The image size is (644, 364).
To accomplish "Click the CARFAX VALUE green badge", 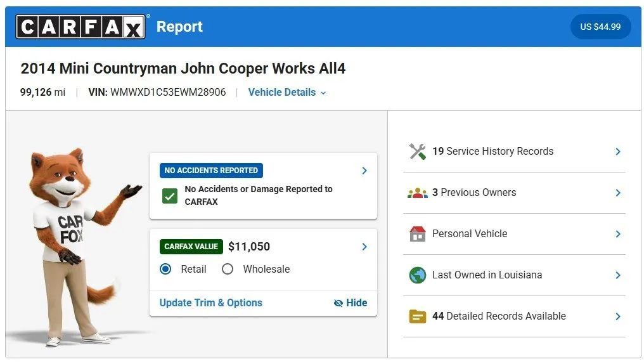I will click(x=191, y=247).
